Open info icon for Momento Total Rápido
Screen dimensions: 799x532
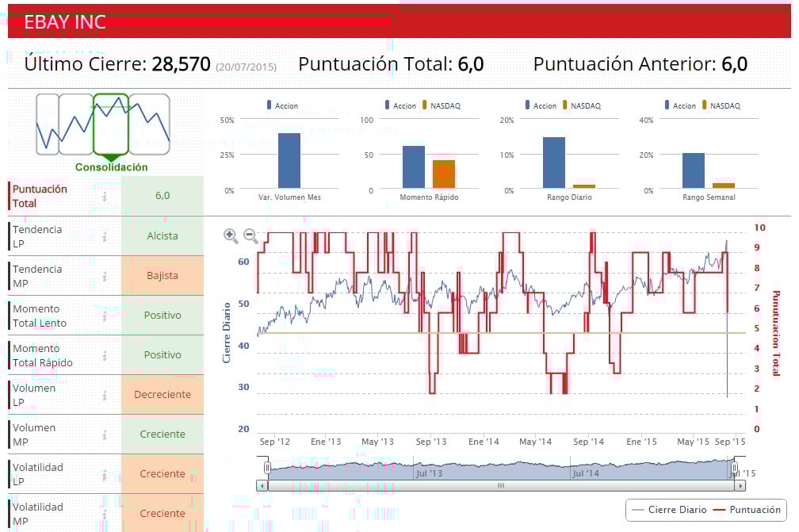point(105,356)
